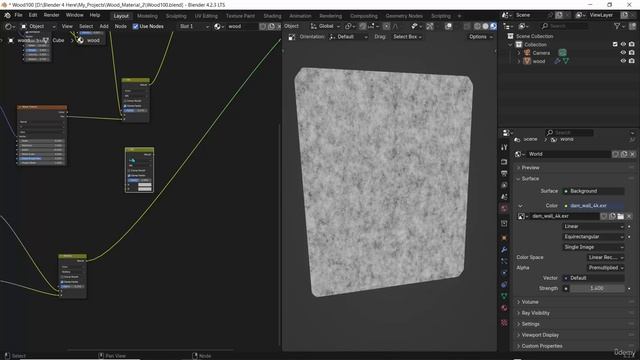Collapse the Surface panel
Image resolution: width=640 pixels, height=360 pixels.
(x=530, y=179)
